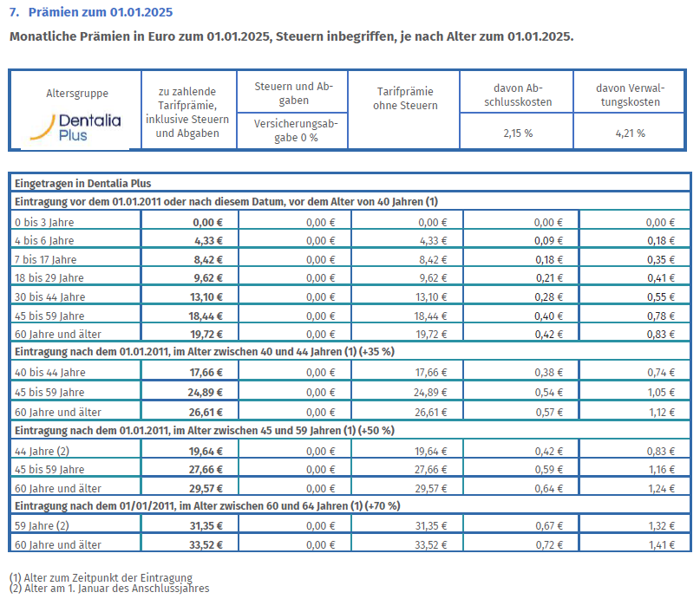
Task: Click bold premium '13,10 €'
Action: (x=206, y=296)
